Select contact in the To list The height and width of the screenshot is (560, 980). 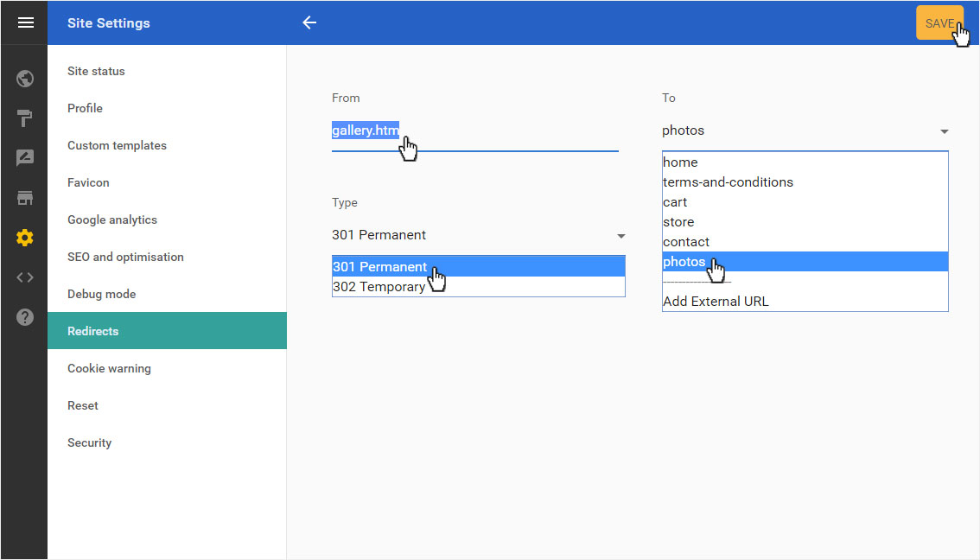[x=805, y=242]
